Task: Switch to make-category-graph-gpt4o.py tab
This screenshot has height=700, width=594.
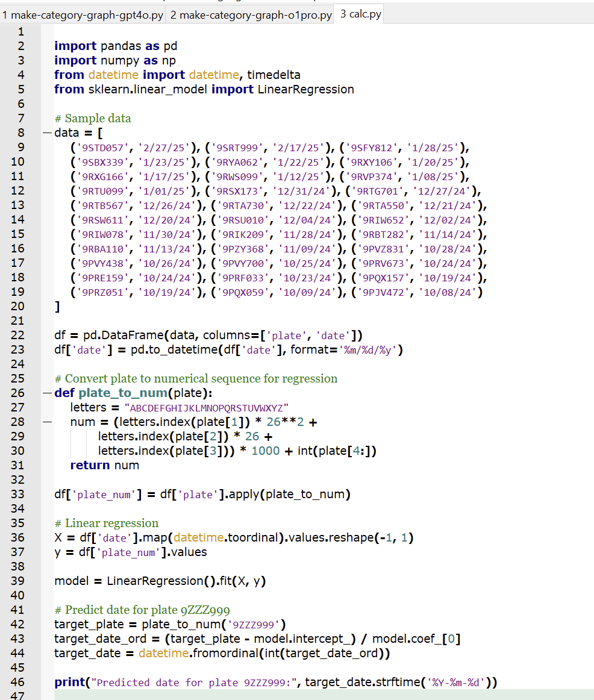Action: (x=83, y=15)
